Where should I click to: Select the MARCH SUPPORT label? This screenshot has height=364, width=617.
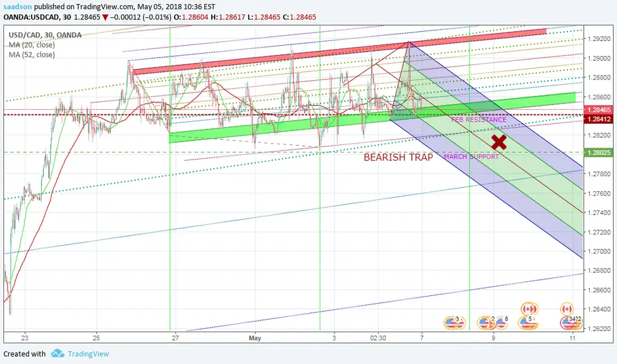tap(471, 157)
